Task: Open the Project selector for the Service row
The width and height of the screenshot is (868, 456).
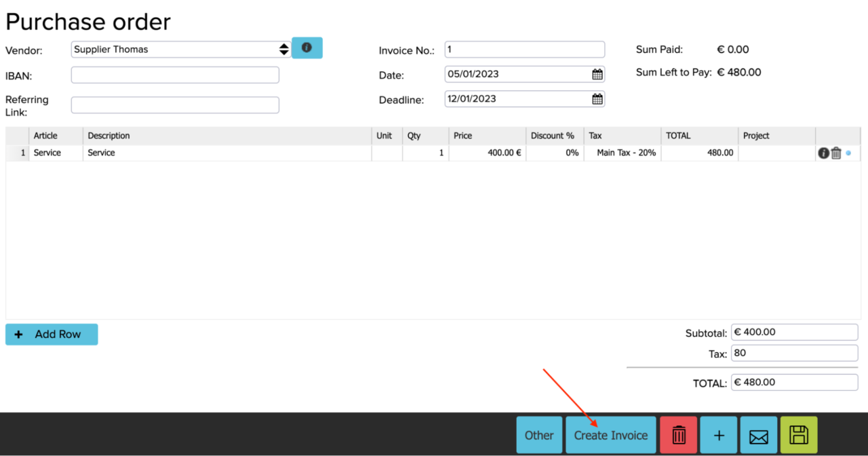Action: click(x=776, y=153)
